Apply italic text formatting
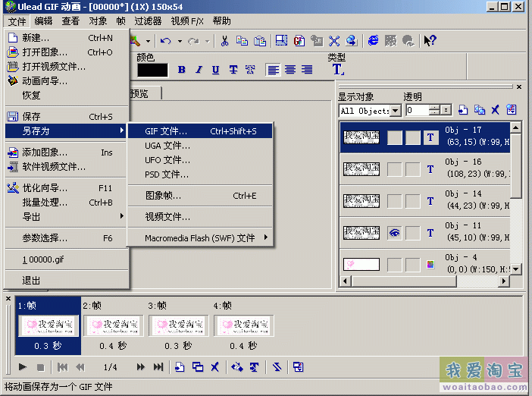The width and height of the screenshot is (532, 396). (x=199, y=70)
